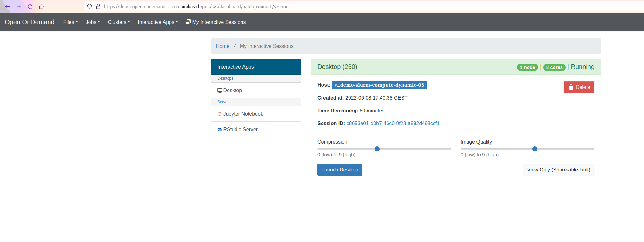
Task: Click the shield icon in the address bar
Action: pos(90,7)
